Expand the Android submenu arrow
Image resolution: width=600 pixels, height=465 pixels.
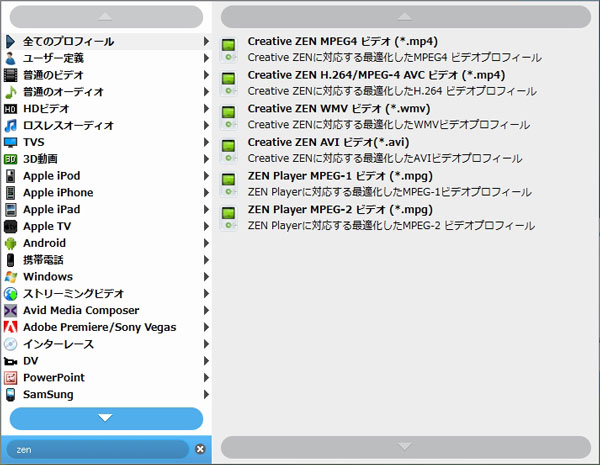(x=206, y=243)
